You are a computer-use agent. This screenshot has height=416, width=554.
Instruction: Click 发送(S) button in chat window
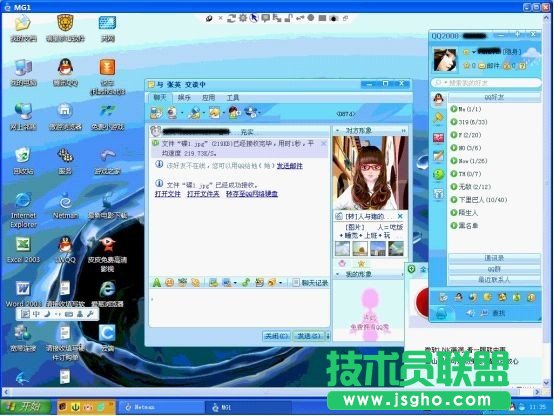(309, 336)
